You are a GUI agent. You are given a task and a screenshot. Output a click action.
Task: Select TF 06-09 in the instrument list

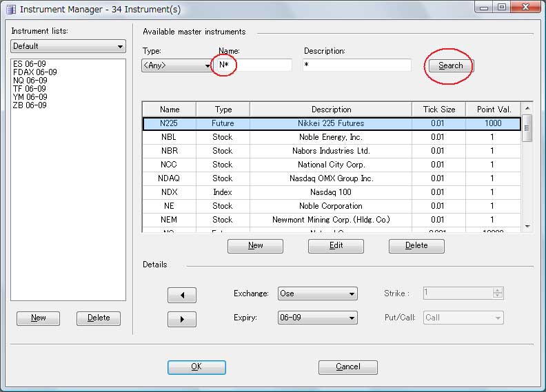coord(30,89)
